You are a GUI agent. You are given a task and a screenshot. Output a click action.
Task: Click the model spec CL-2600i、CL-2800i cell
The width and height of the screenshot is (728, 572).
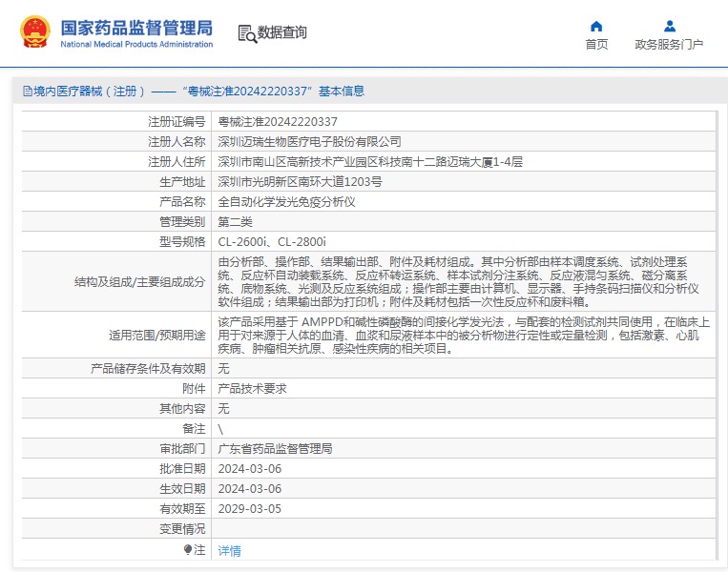tap(272, 242)
